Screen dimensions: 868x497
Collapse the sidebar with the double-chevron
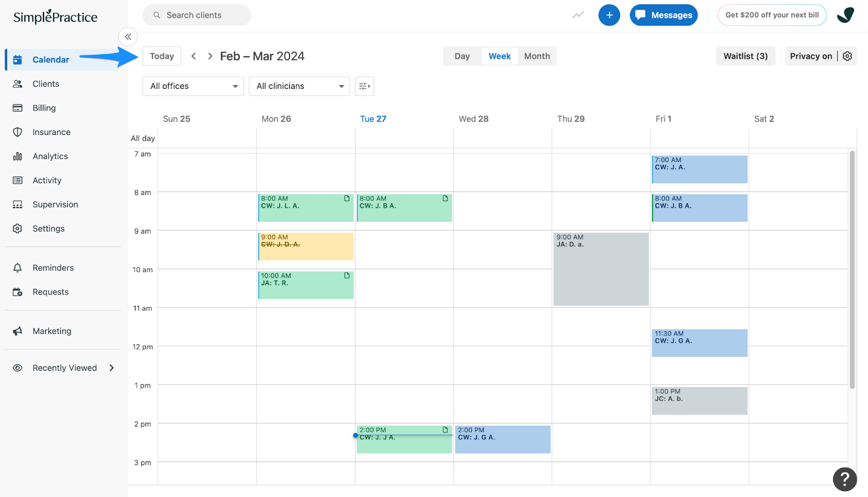click(x=128, y=37)
